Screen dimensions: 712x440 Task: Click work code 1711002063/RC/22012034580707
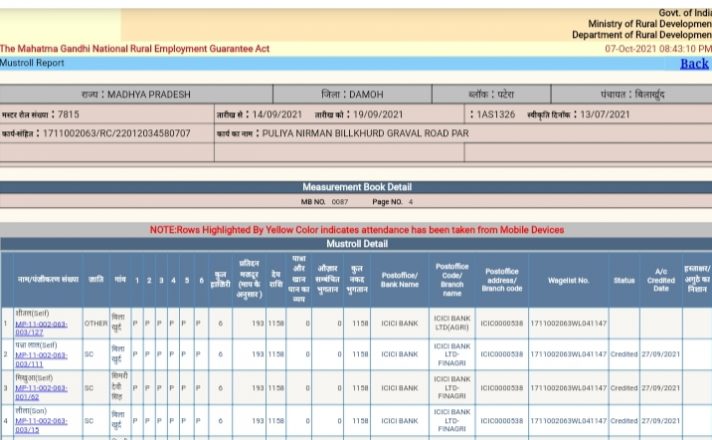click(116, 133)
